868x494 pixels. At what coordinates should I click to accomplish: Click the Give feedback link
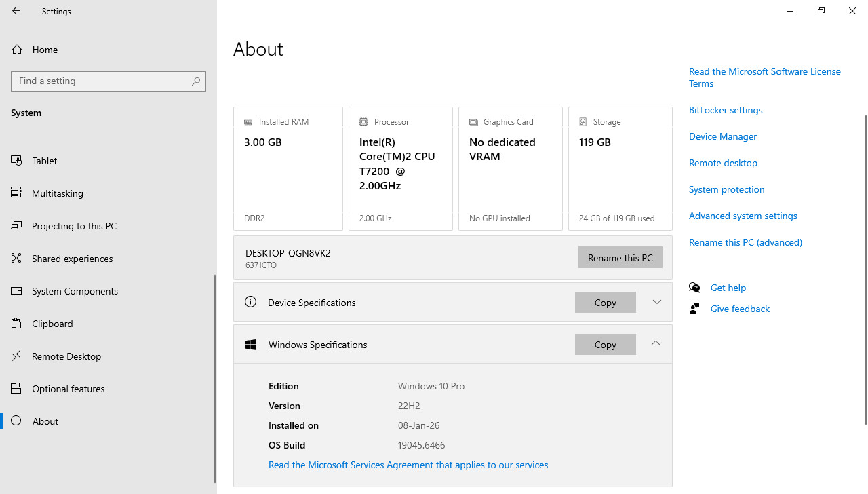[740, 309]
